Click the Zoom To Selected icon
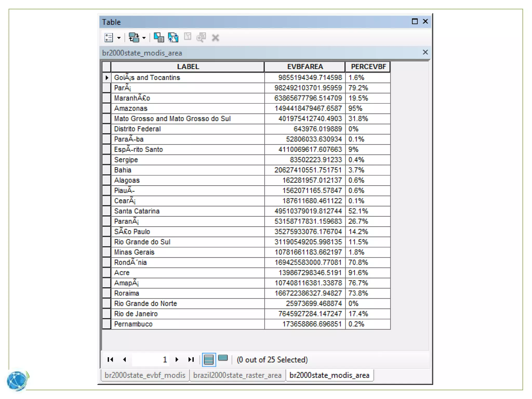 pos(201,38)
